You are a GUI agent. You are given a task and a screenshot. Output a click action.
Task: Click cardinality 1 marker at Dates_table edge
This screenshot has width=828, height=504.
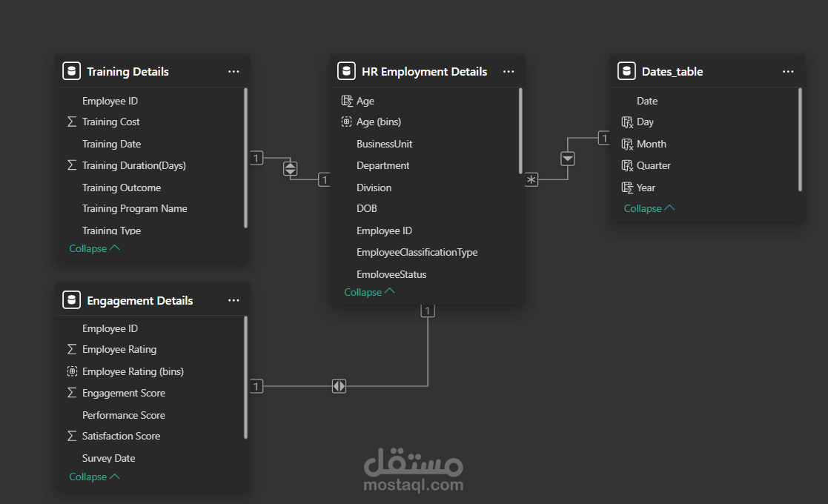tap(604, 139)
